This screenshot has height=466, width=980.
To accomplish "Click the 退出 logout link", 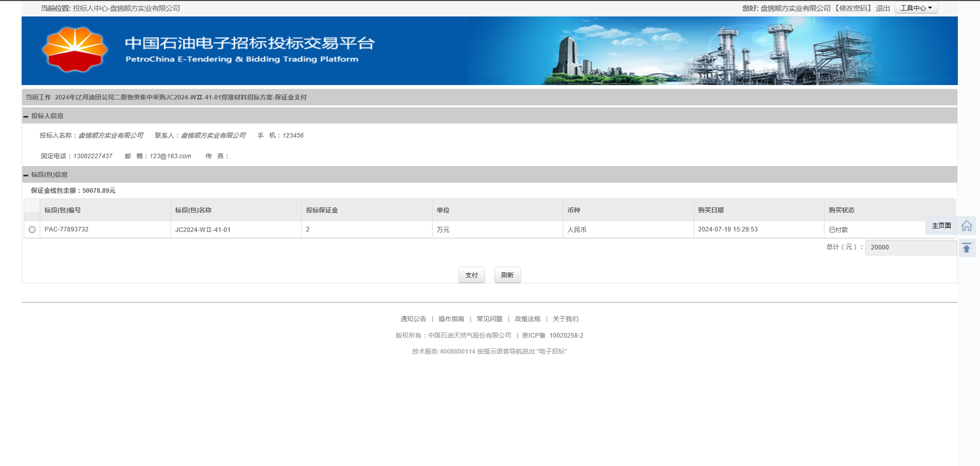I will 883,8.
